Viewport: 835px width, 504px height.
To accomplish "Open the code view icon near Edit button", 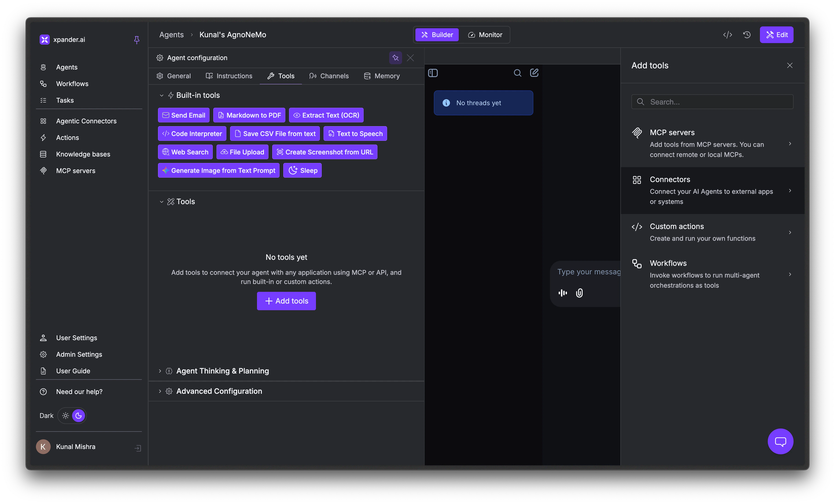I will tap(727, 35).
